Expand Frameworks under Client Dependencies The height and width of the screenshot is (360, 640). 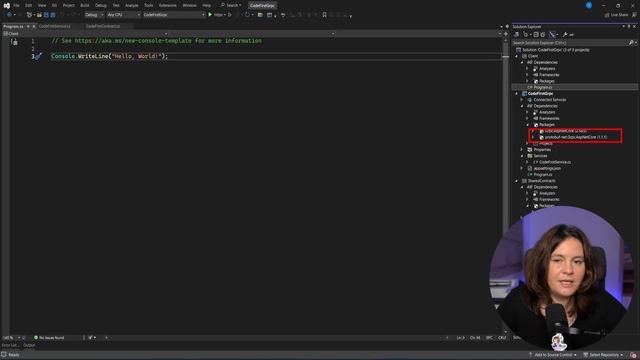527,75
